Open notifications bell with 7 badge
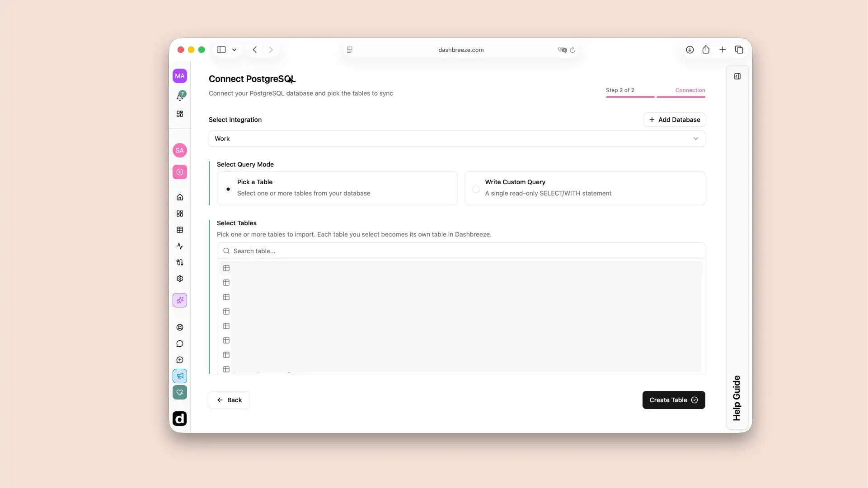The image size is (868, 488). coord(180,97)
